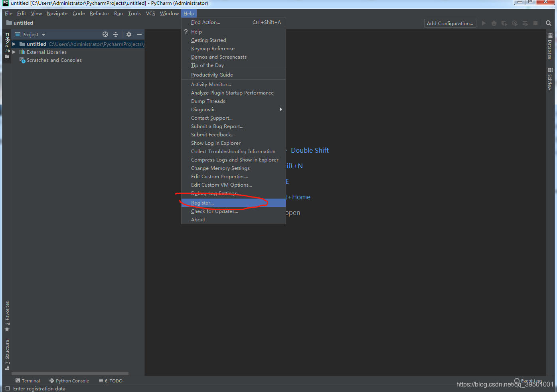Hide the Project panel with minus icon
Screen dimensions: 557x392
click(x=139, y=34)
